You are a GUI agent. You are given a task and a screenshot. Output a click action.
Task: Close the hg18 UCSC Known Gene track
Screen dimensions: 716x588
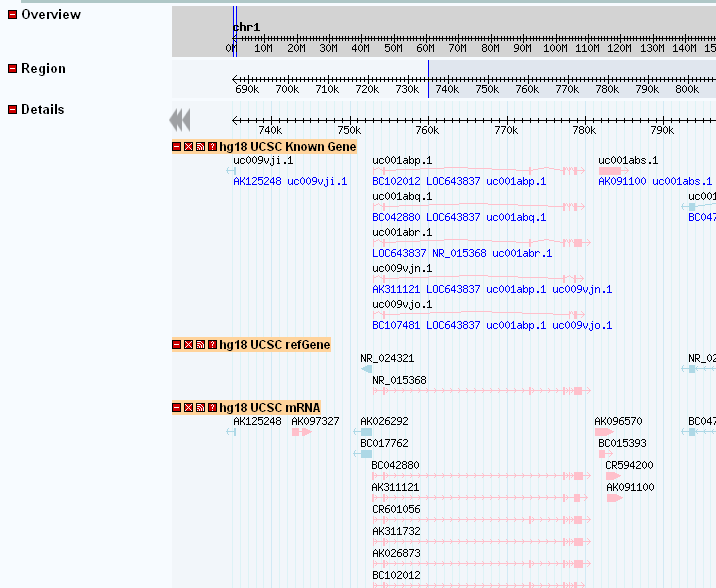tap(188, 147)
